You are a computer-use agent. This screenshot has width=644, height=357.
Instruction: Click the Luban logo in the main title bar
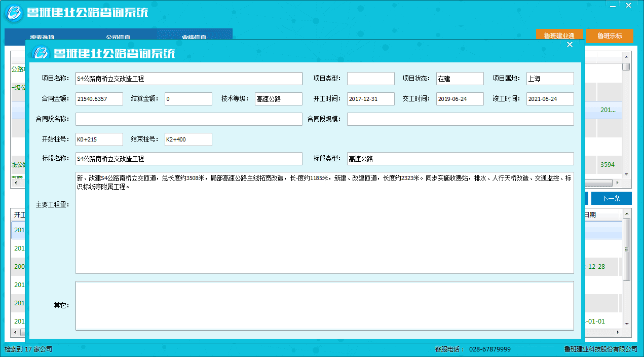click(x=14, y=13)
